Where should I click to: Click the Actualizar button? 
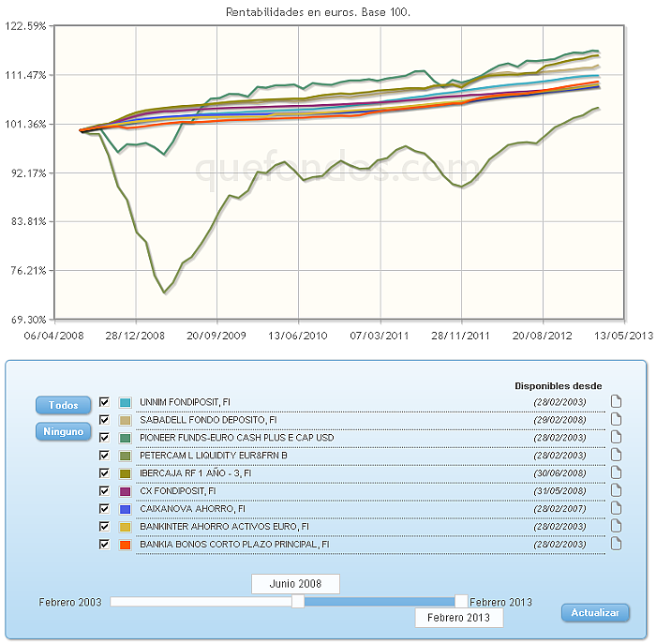595,613
